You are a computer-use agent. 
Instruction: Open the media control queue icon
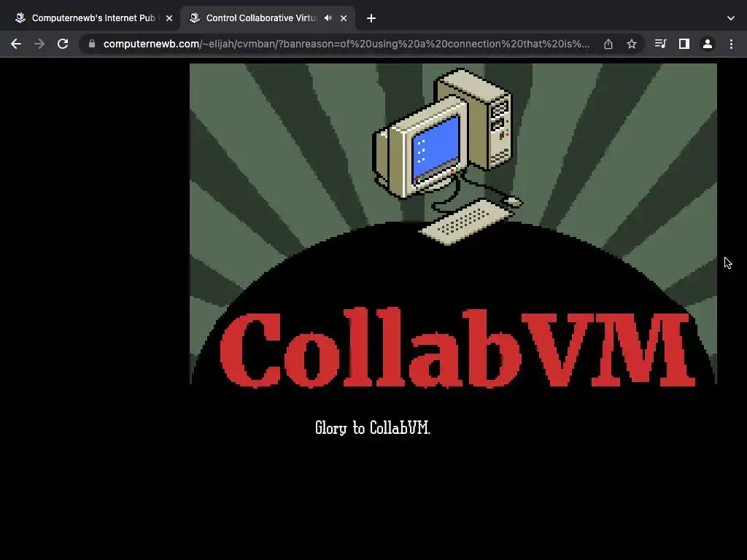pyautogui.click(x=660, y=44)
